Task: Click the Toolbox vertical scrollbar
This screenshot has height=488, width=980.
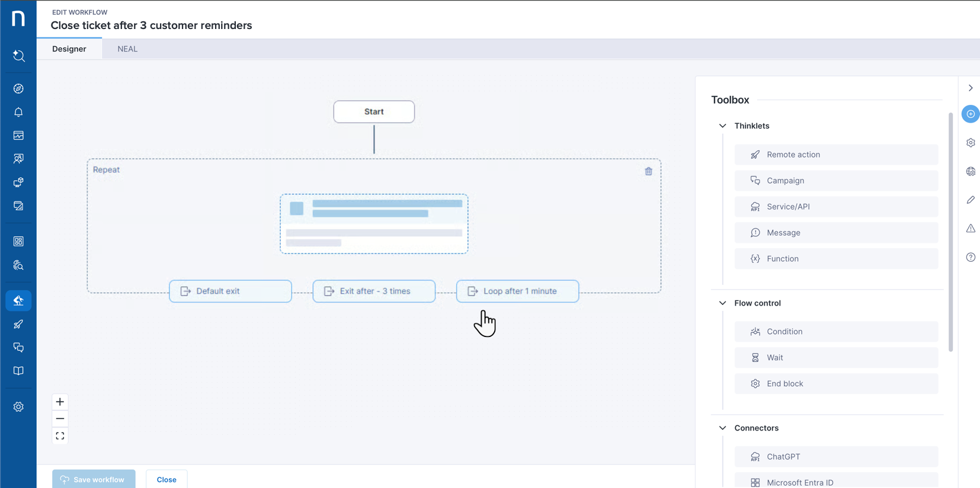Action: click(950, 231)
